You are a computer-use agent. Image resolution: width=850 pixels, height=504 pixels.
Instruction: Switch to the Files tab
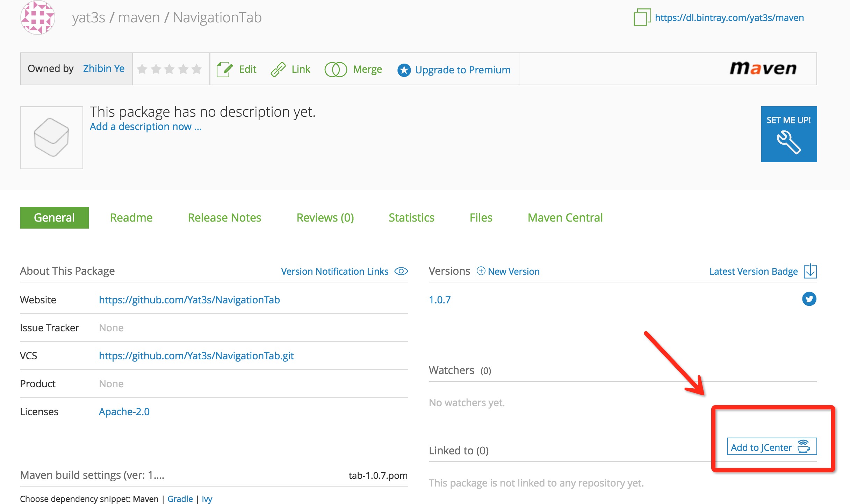click(x=481, y=217)
